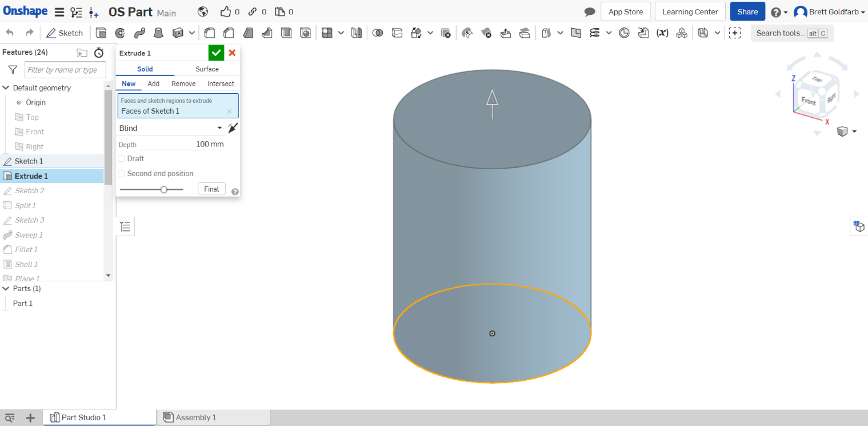Select the Loft tool
The image size is (868, 426).
click(x=158, y=33)
